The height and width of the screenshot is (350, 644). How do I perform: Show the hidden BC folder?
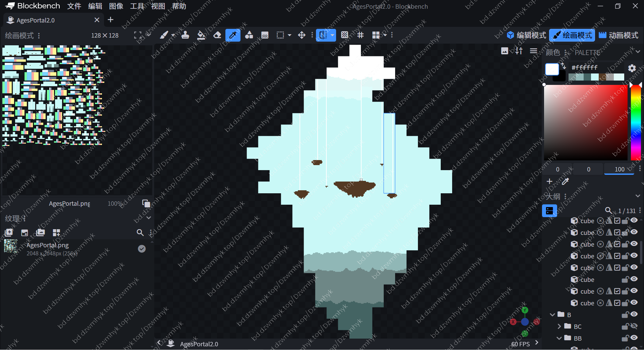pos(634,326)
